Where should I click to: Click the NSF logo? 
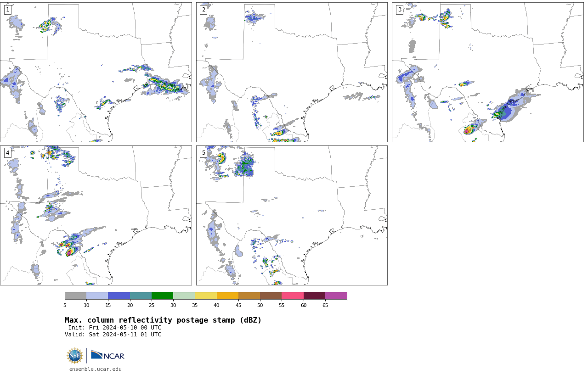[75, 356]
